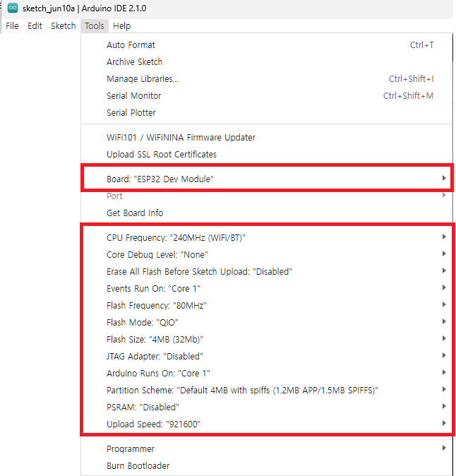Open the Sketch menu

tap(63, 26)
